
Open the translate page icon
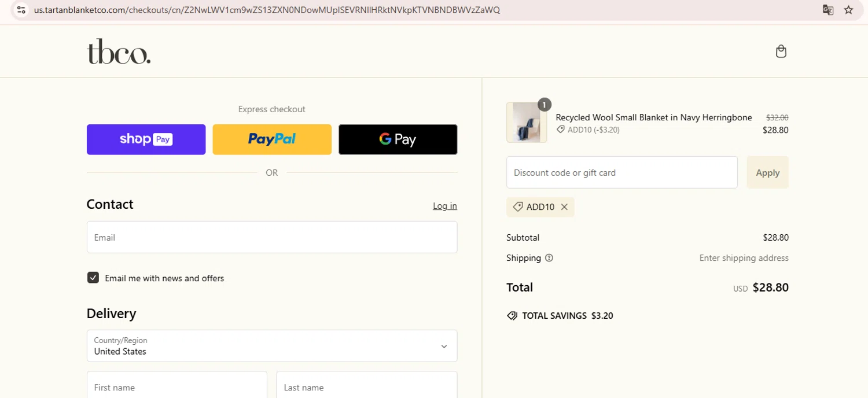[828, 10]
